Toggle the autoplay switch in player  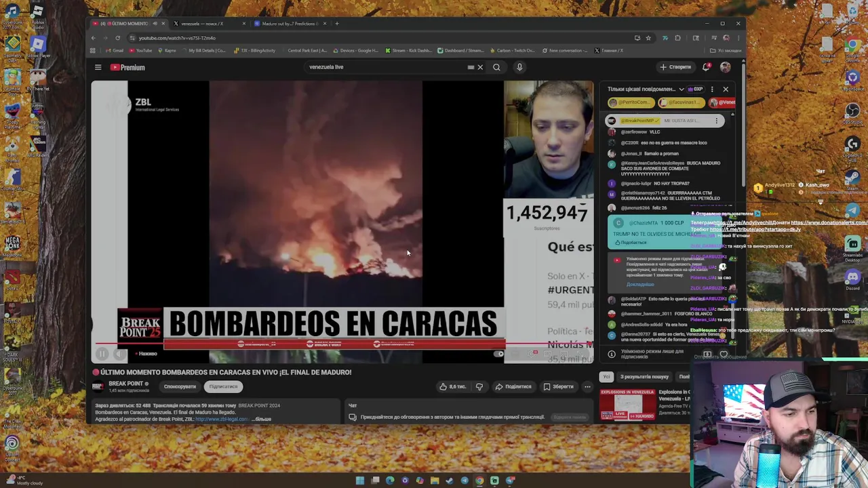499,354
